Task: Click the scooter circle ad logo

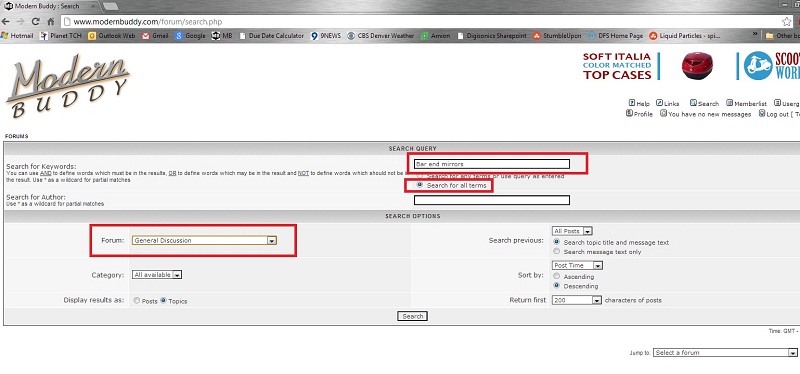Action: click(x=758, y=66)
